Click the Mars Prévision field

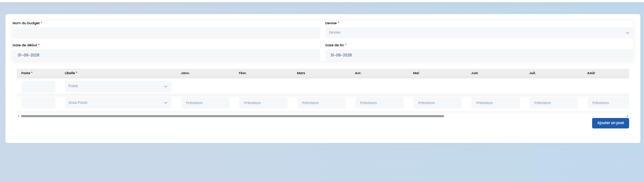click(321, 103)
